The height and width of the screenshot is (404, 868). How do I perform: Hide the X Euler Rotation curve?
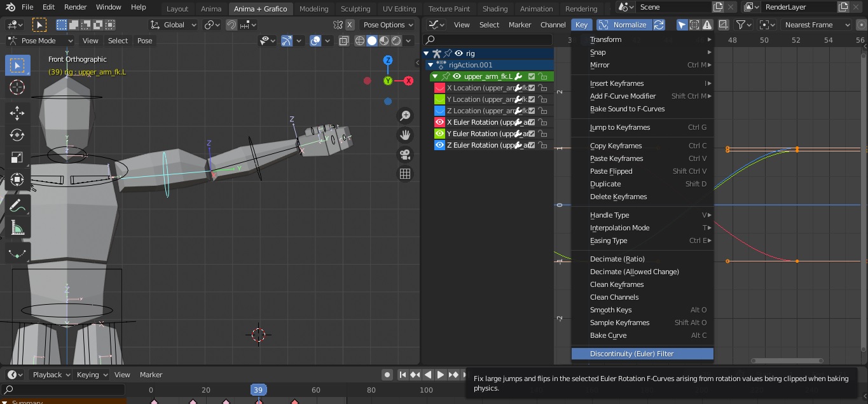[439, 122]
